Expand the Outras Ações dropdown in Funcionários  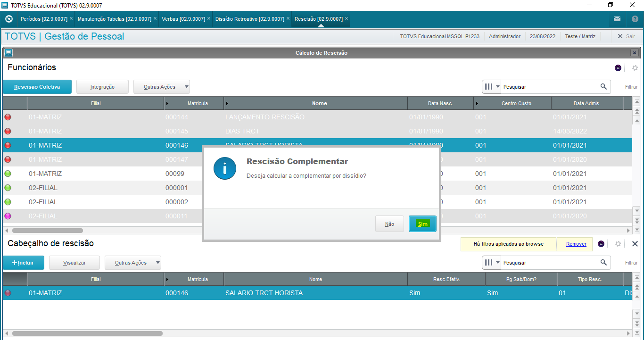[187, 87]
